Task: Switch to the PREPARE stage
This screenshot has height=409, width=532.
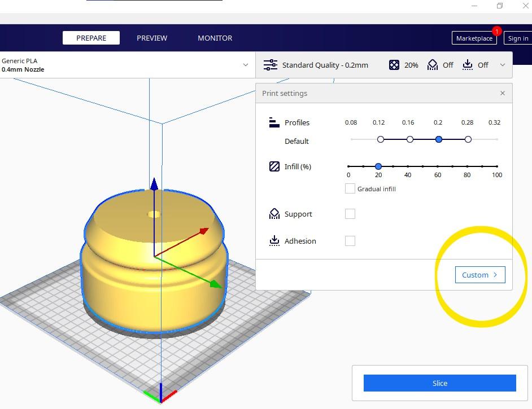Action: [91, 38]
